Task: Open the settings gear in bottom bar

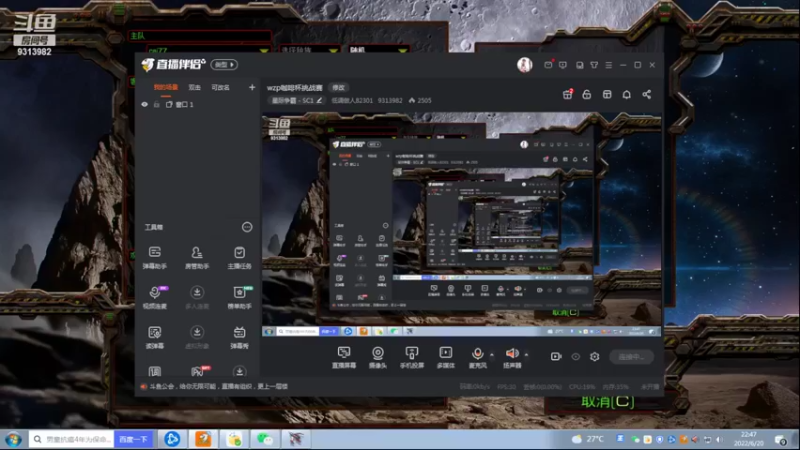Action: (x=594, y=357)
